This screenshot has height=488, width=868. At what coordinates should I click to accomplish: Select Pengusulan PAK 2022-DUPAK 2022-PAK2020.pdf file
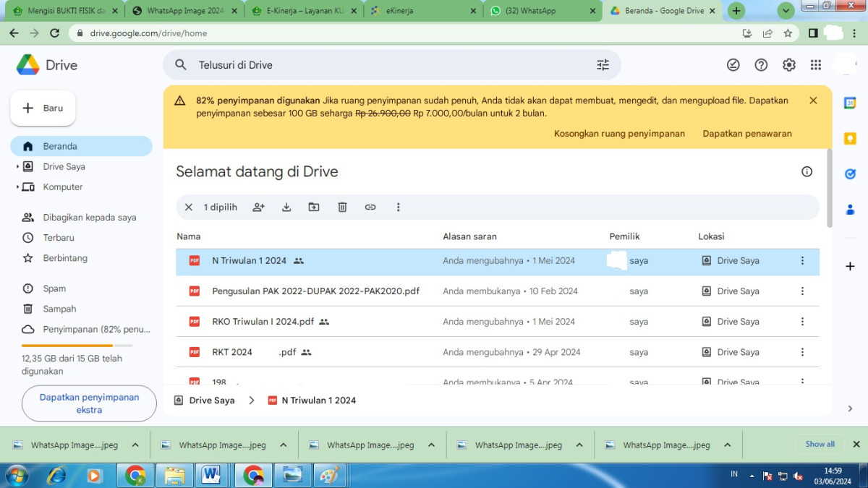point(498,291)
